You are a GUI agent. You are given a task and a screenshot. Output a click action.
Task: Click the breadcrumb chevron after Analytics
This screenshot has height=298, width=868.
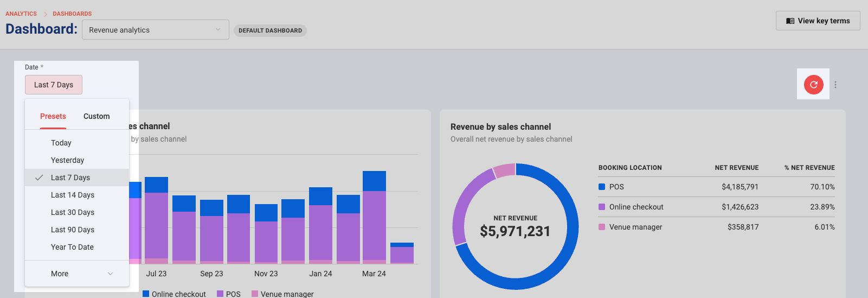(x=46, y=14)
